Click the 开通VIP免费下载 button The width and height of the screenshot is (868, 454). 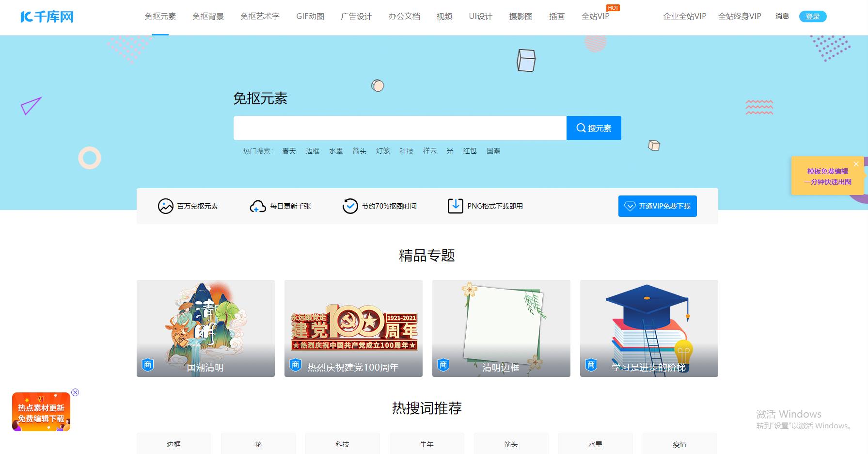point(657,206)
